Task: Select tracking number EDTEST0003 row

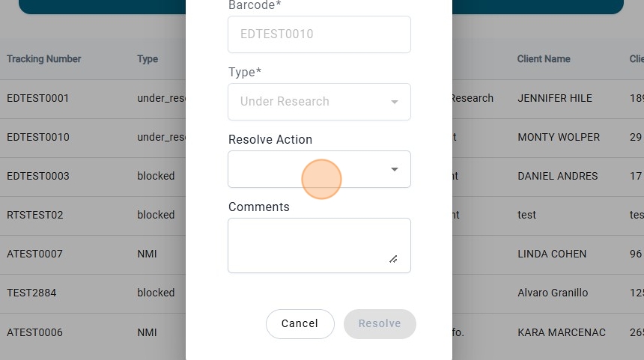Action: (38, 176)
